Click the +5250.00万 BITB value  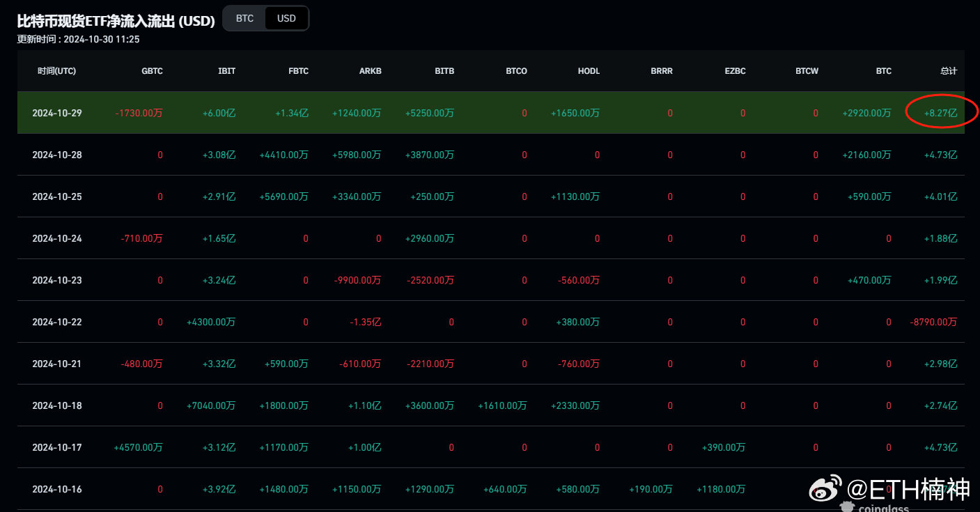click(430, 113)
